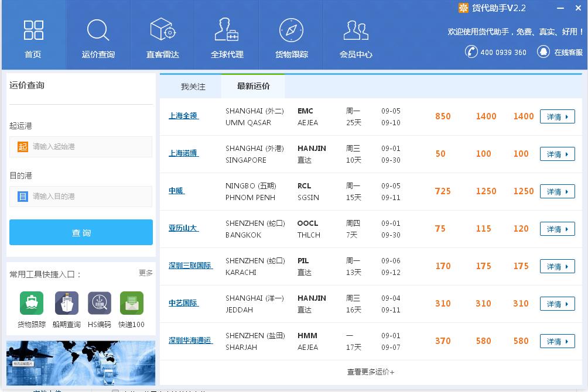Open the 快递100 express tracking tool
The width and height of the screenshot is (588, 392).
131,302
